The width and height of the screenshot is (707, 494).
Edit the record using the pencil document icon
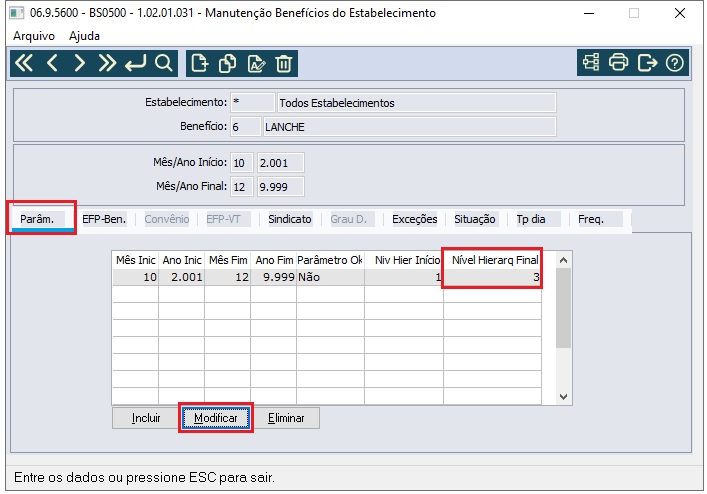[256, 63]
